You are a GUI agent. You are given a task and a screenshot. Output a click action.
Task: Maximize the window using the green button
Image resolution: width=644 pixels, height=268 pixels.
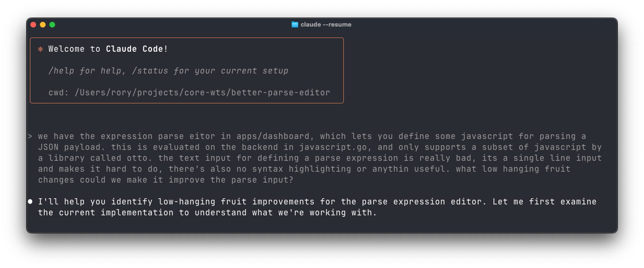click(x=52, y=25)
